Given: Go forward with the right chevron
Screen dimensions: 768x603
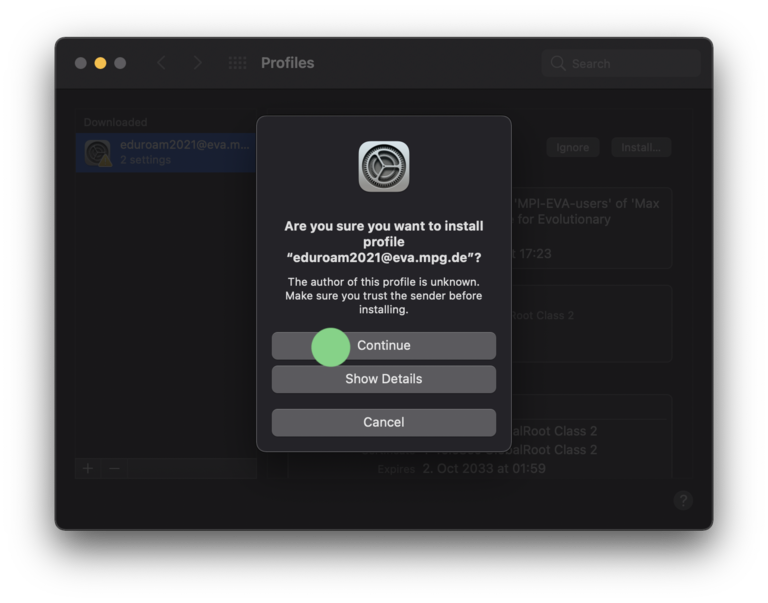Looking at the screenshot, I should click(x=197, y=63).
